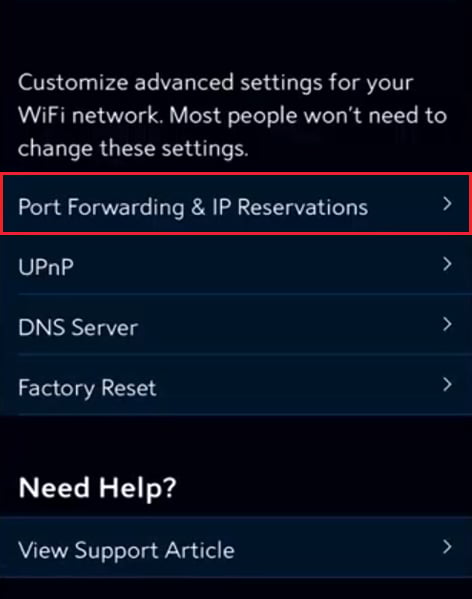Click the 'View Support Article' label text
The image size is (472, 599).
tap(126, 550)
